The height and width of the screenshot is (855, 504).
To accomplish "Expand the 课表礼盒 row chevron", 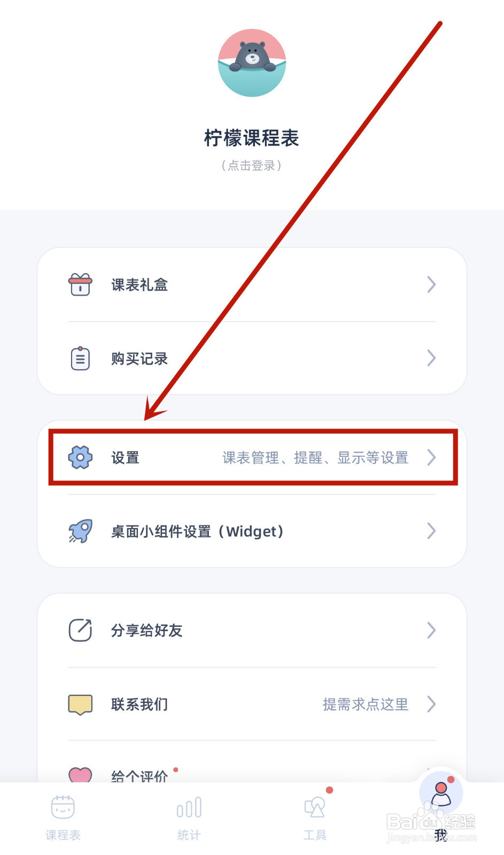I will click(431, 284).
